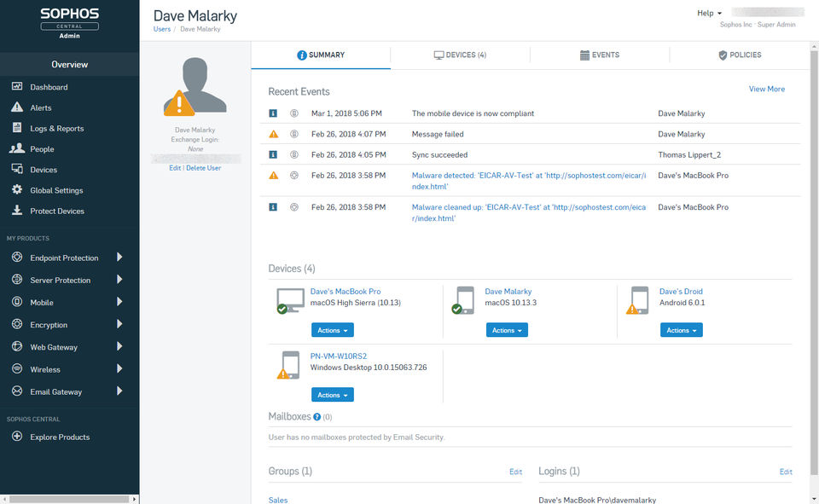The image size is (819, 504).
Task: Click the page vertical scrollbar
Action: pyautogui.click(x=814, y=264)
